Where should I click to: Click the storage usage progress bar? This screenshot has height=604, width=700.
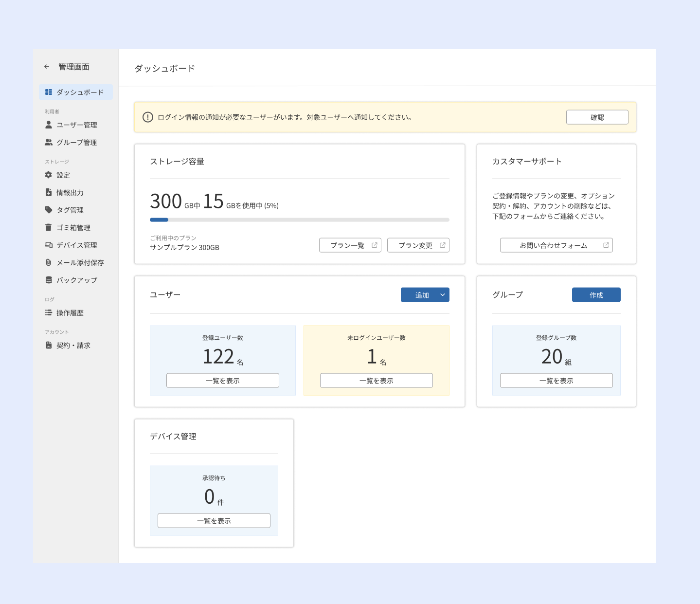pyautogui.click(x=300, y=220)
